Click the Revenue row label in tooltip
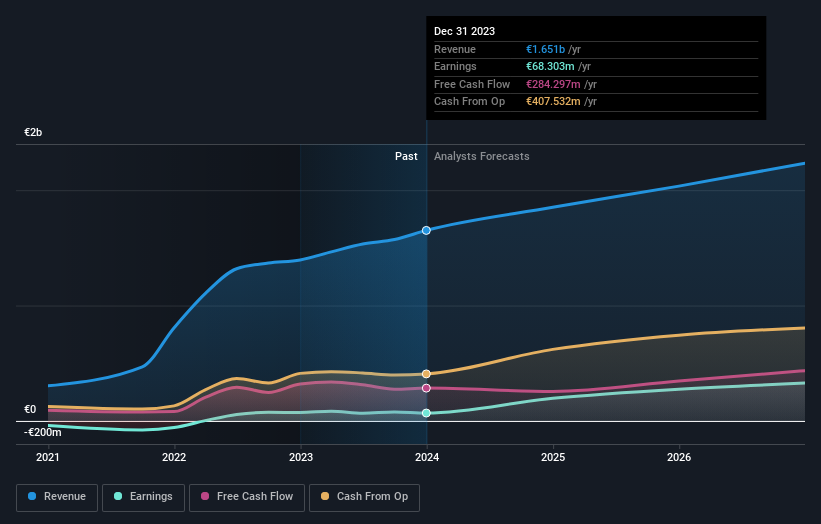Viewport: 821px width, 524px height. 455,49
